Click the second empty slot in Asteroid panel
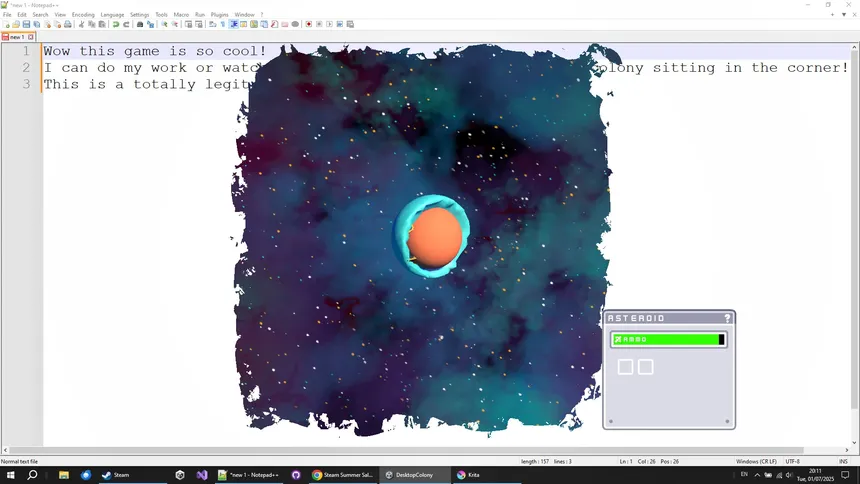This screenshot has height=484, width=860. point(646,367)
